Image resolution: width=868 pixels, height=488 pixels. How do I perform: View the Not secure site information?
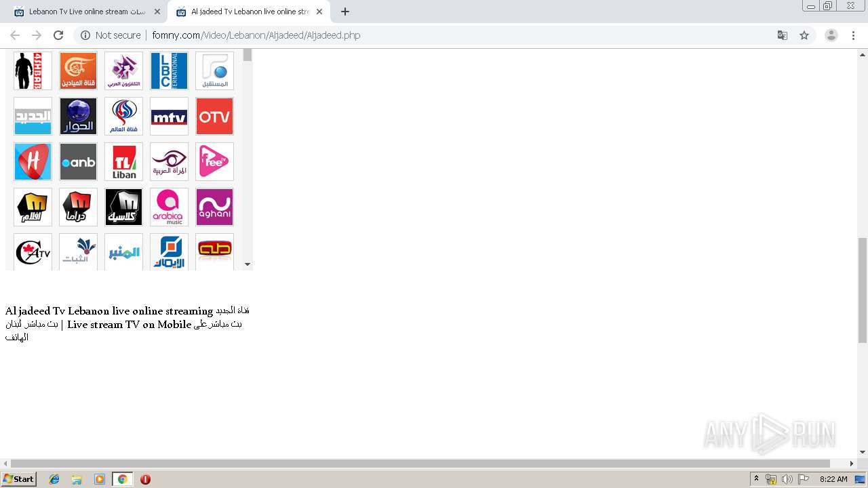pos(111,35)
